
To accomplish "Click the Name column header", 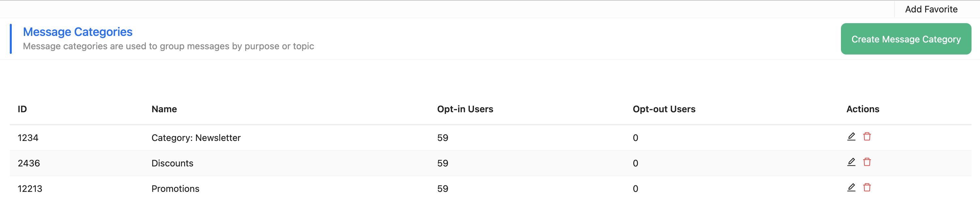I will coord(164,109).
